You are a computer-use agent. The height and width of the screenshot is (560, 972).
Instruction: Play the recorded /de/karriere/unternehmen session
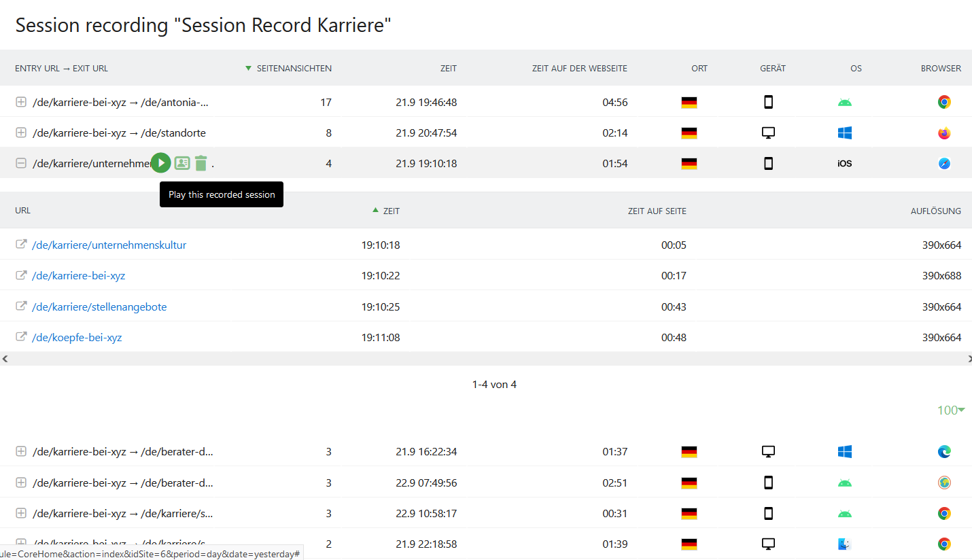[160, 162]
